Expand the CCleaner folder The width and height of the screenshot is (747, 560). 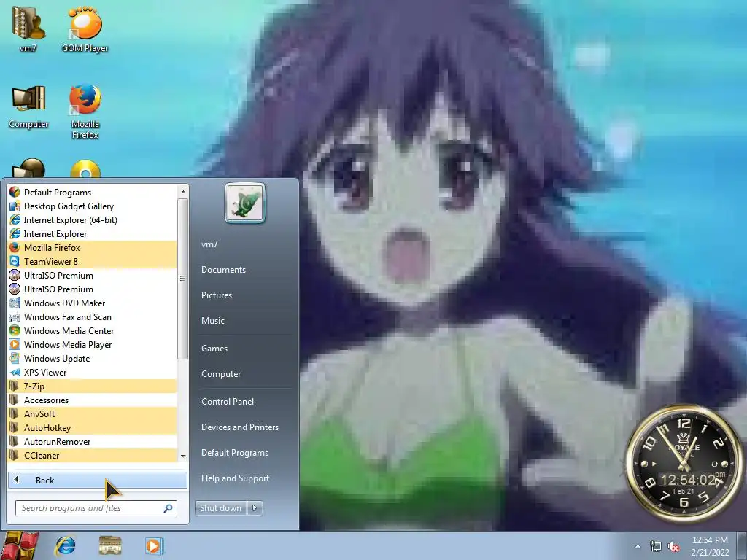point(93,455)
